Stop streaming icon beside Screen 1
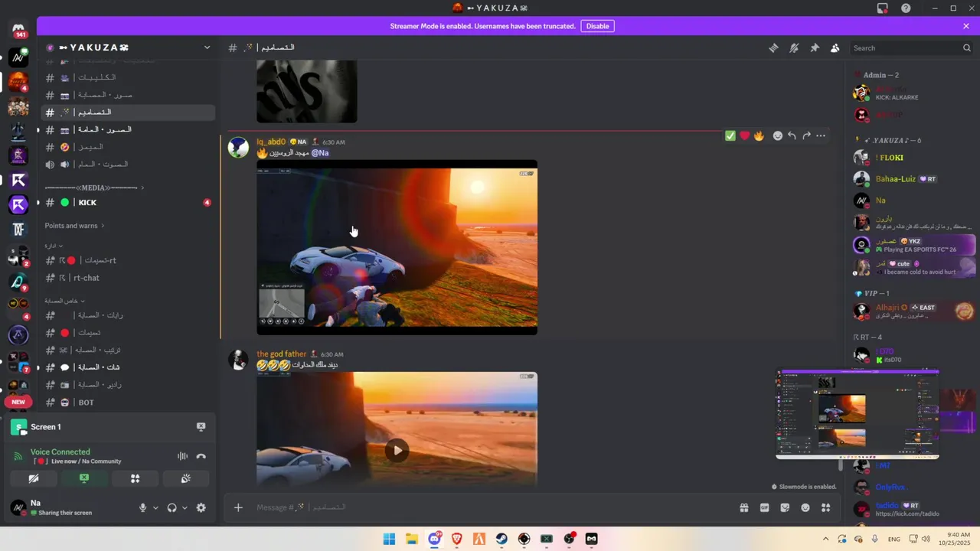980x551 pixels. (201, 427)
